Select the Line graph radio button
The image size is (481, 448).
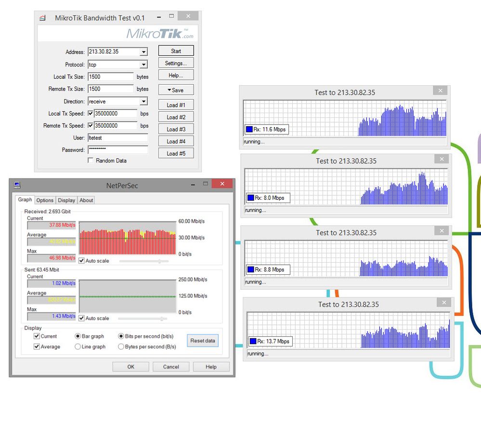78,346
